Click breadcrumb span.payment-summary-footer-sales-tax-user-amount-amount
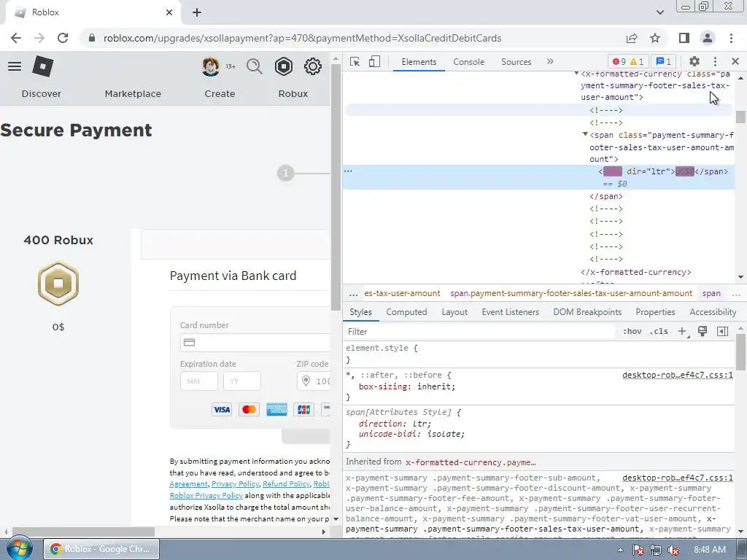This screenshot has height=560, width=747. (x=570, y=293)
